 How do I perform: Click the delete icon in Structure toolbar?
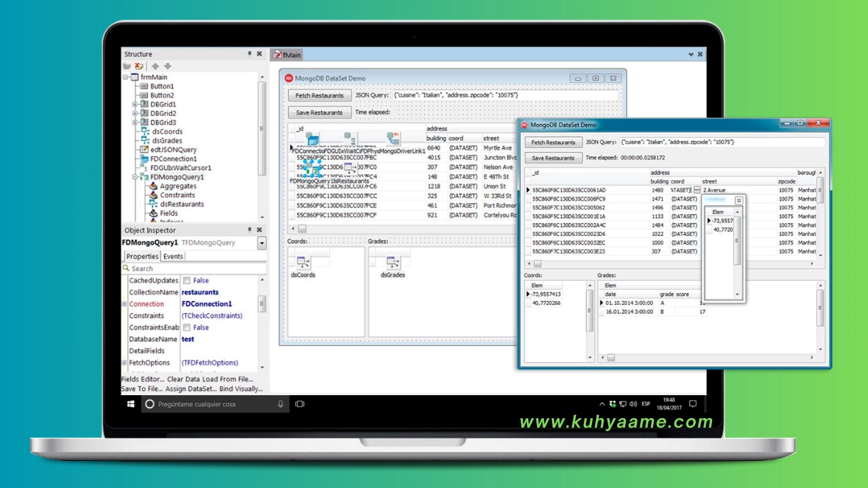click(x=139, y=66)
